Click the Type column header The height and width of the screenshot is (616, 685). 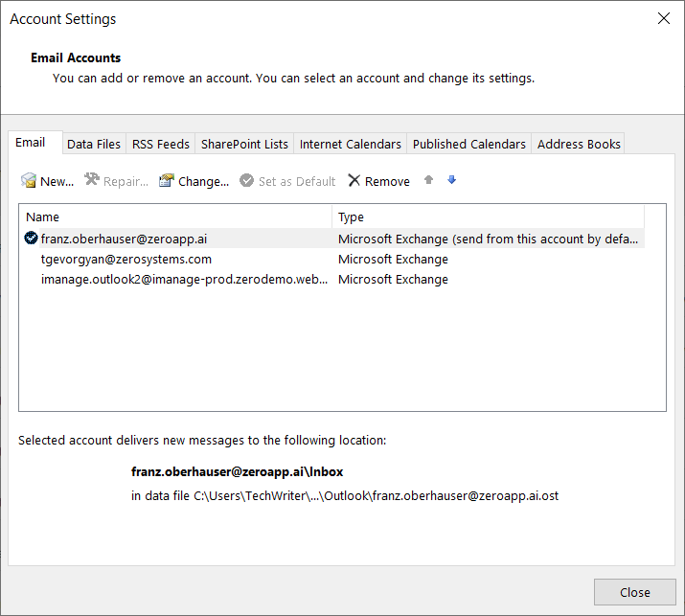(489, 217)
